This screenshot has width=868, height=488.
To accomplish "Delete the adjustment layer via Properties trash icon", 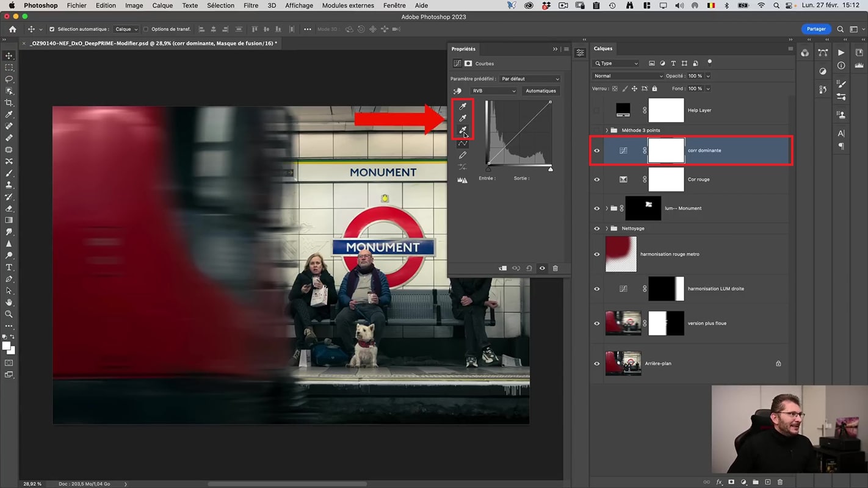I will pos(555,268).
